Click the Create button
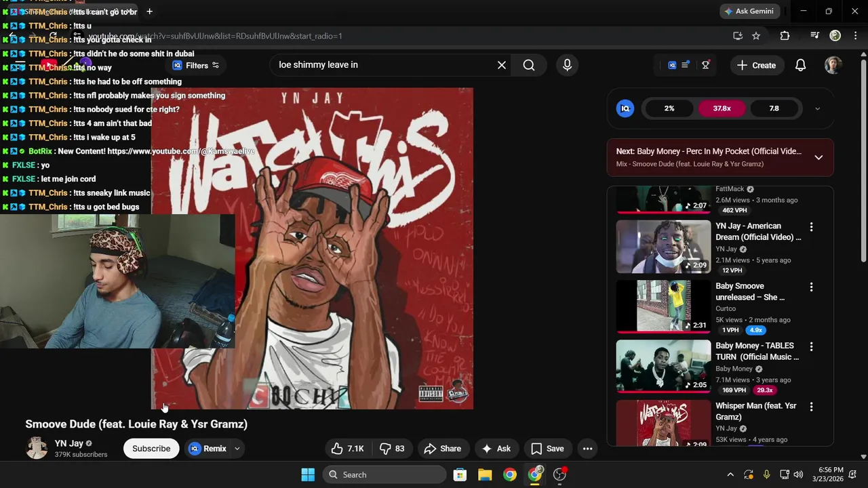 coord(756,65)
